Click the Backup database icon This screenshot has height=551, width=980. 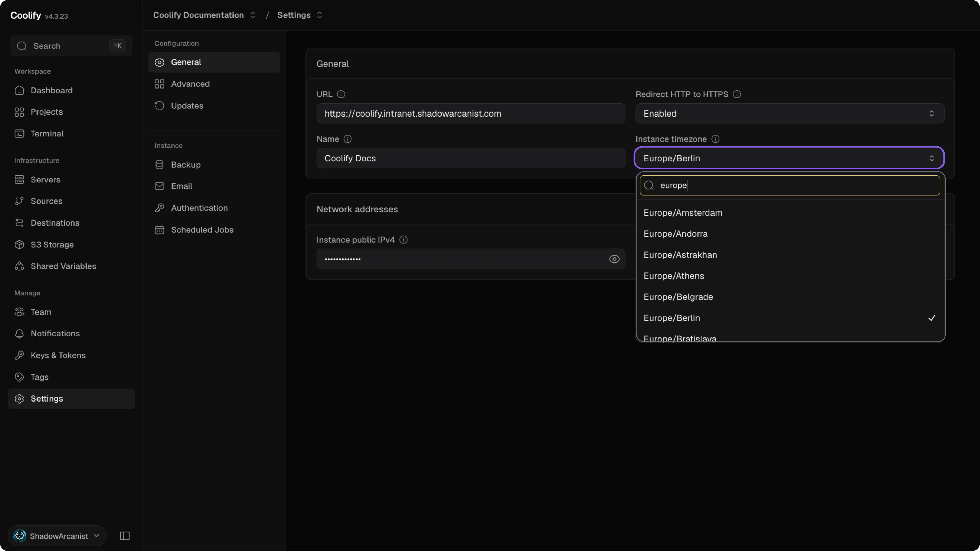tap(160, 165)
